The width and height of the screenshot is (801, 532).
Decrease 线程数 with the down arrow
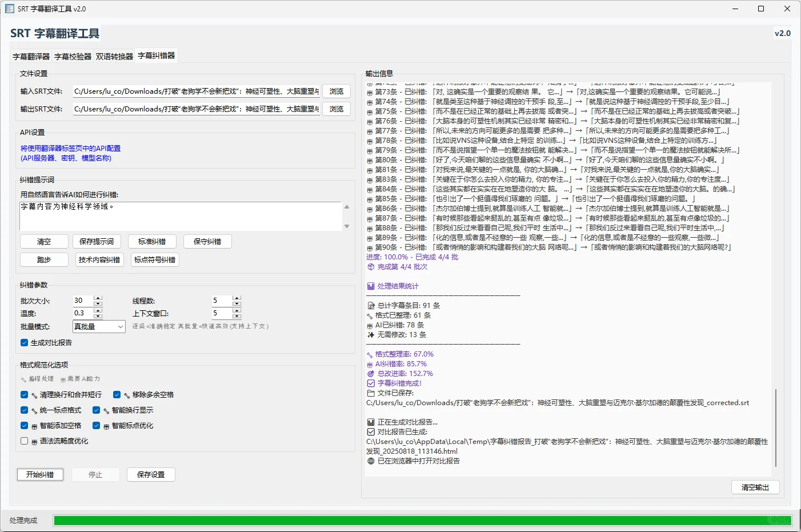tap(237, 303)
